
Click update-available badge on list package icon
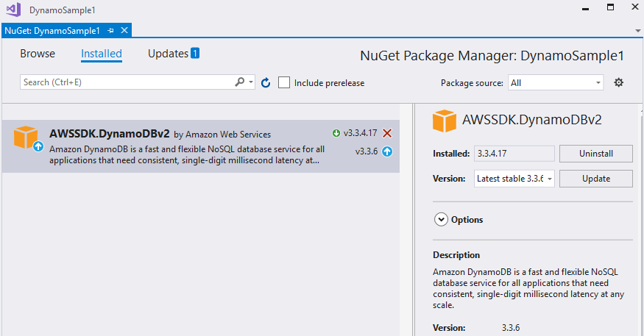click(x=38, y=146)
